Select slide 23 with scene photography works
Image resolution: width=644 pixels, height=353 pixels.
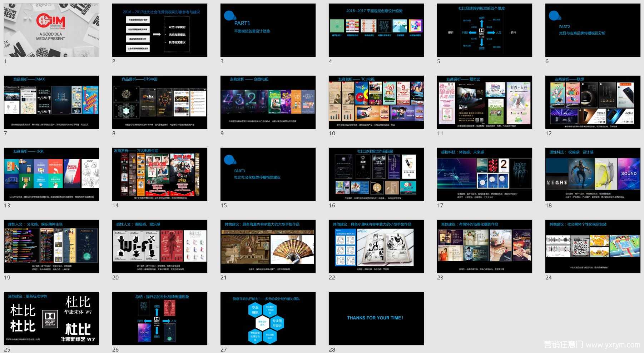(x=485, y=246)
